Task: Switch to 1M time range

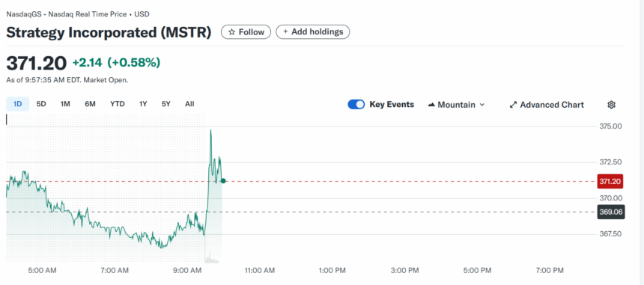Action: [65, 104]
